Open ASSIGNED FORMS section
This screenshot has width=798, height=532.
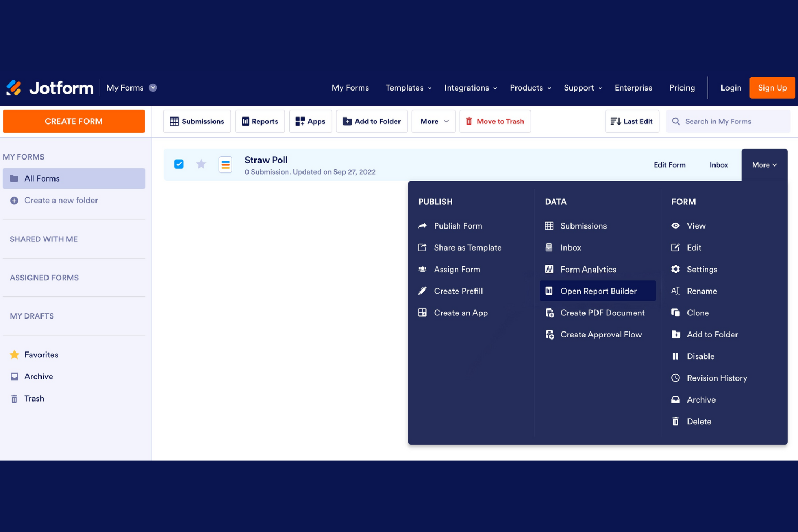(44, 278)
